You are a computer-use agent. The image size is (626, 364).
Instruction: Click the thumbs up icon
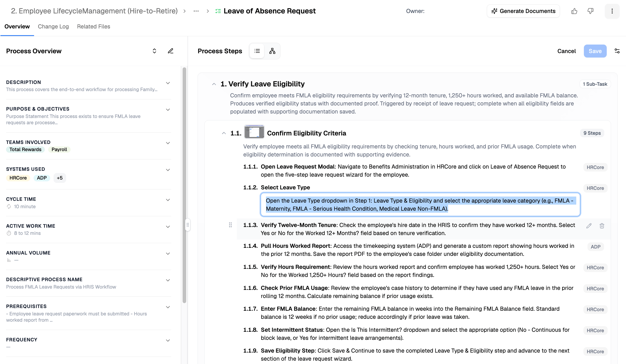(x=574, y=11)
